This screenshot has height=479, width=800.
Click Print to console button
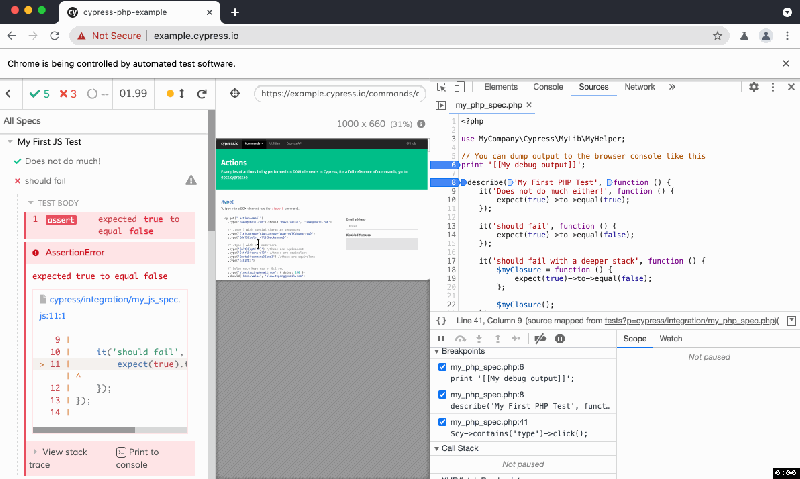(138, 458)
